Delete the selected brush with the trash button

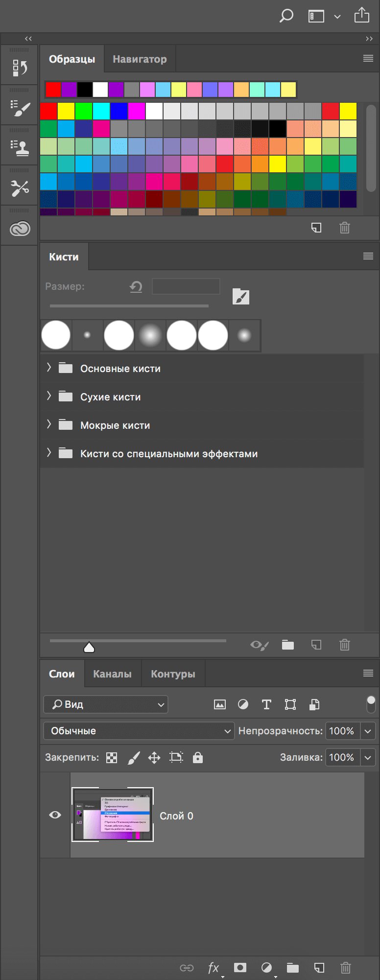click(344, 645)
